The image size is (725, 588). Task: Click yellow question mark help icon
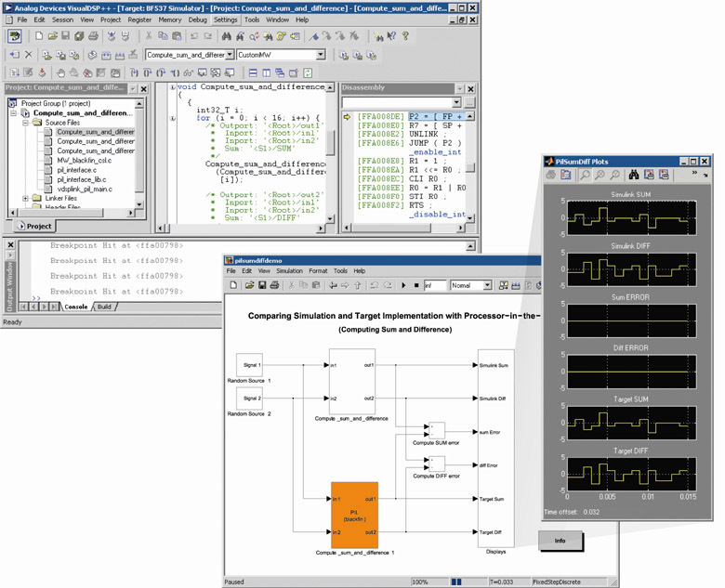(x=405, y=35)
